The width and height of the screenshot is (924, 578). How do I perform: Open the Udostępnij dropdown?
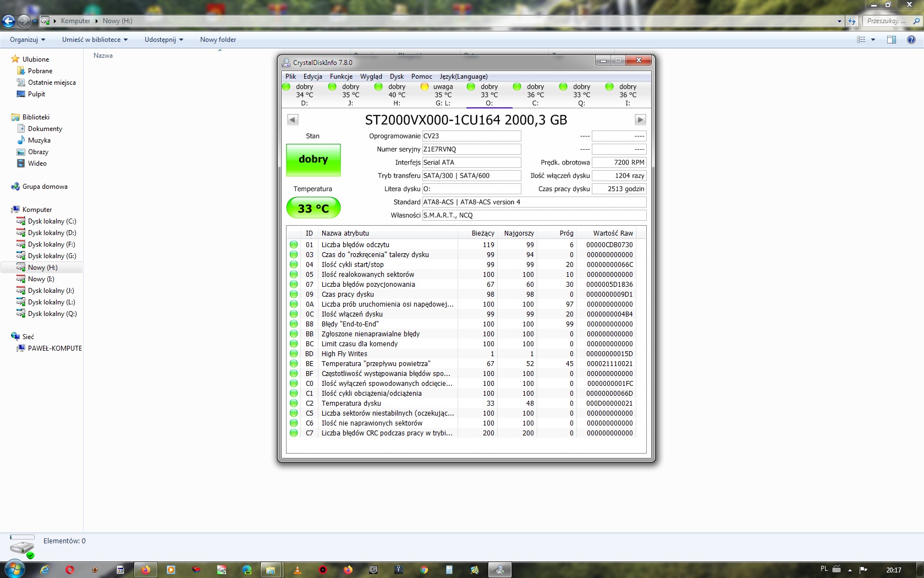point(164,40)
